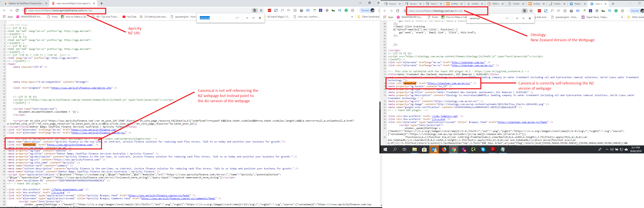The height and width of the screenshot is (208, 644).
Task: Open a new tab in left window
Action: click(x=101, y=3)
